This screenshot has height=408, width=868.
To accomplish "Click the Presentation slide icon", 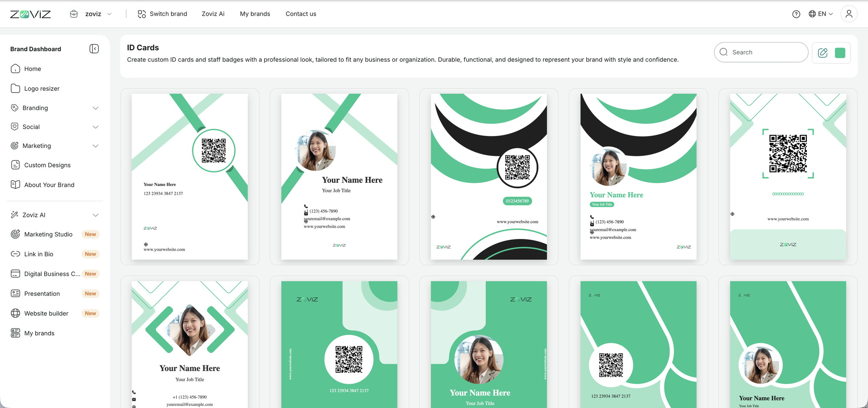I will pyautogui.click(x=15, y=293).
